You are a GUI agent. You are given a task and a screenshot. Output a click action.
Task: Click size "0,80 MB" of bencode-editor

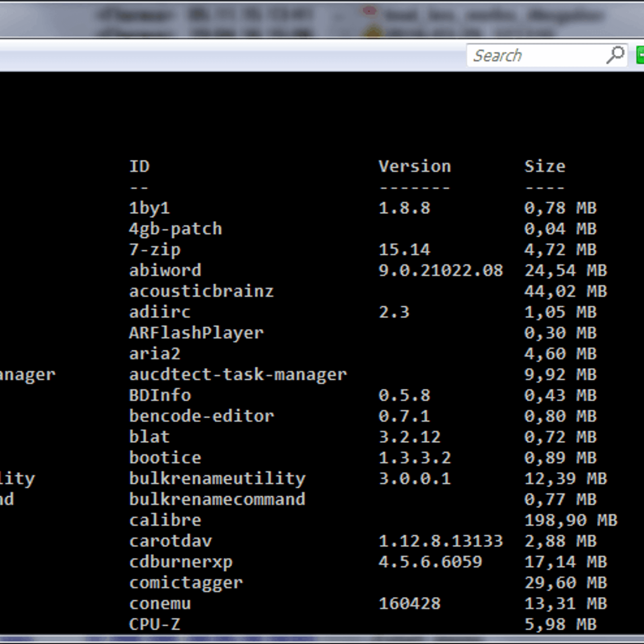pos(560,416)
